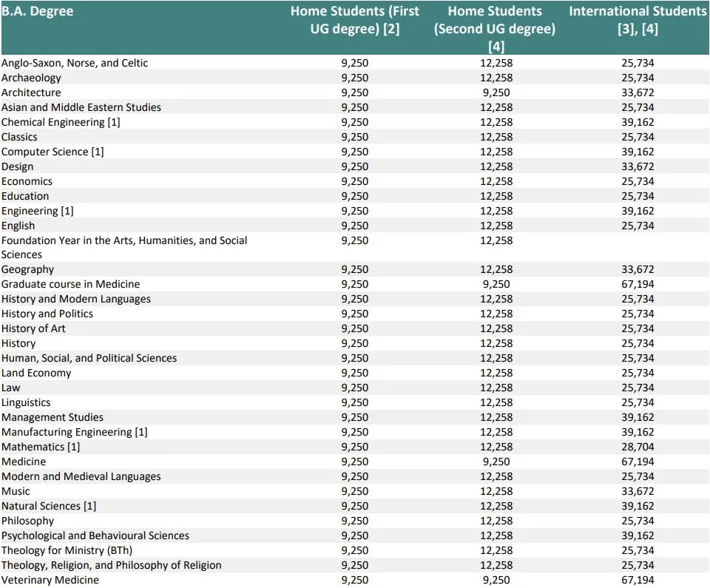Select 'Psychological and Behavioural Sciences' label
710x588 pixels.
pyautogui.click(x=95, y=536)
